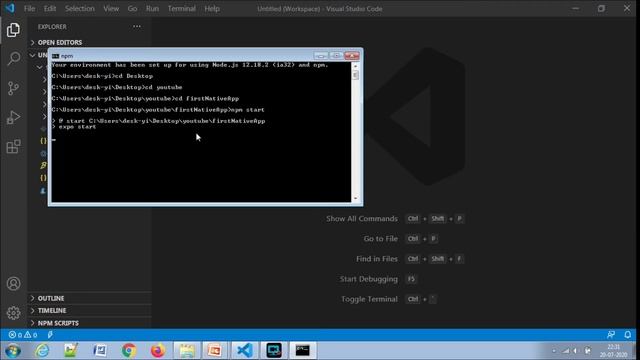Click the scroll-down arrow in the npm console
640x360 pixels.
pyautogui.click(x=355, y=198)
